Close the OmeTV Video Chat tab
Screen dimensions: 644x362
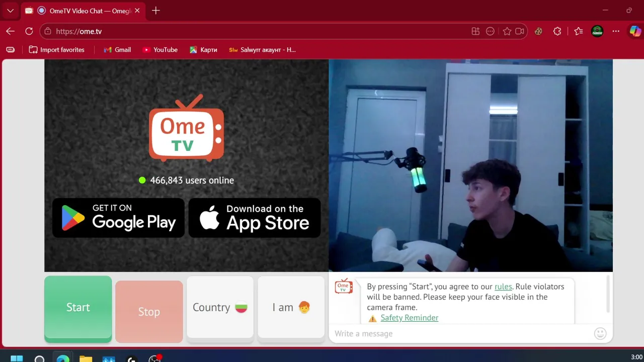pos(137,11)
